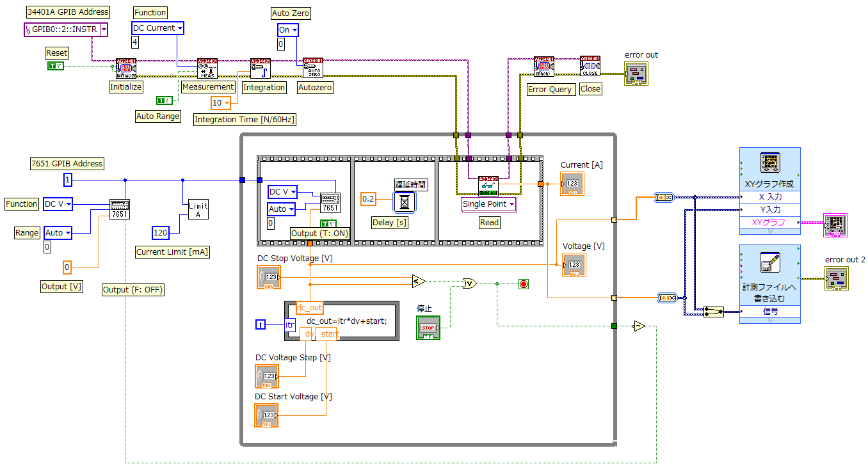Click the itr input of the formula node
This screenshot has height=471, width=868.
290,325
